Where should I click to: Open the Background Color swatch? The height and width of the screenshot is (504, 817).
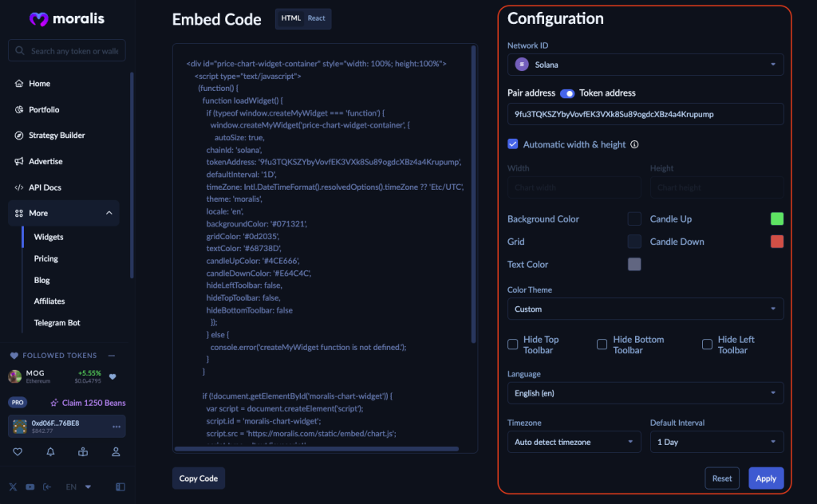(634, 219)
